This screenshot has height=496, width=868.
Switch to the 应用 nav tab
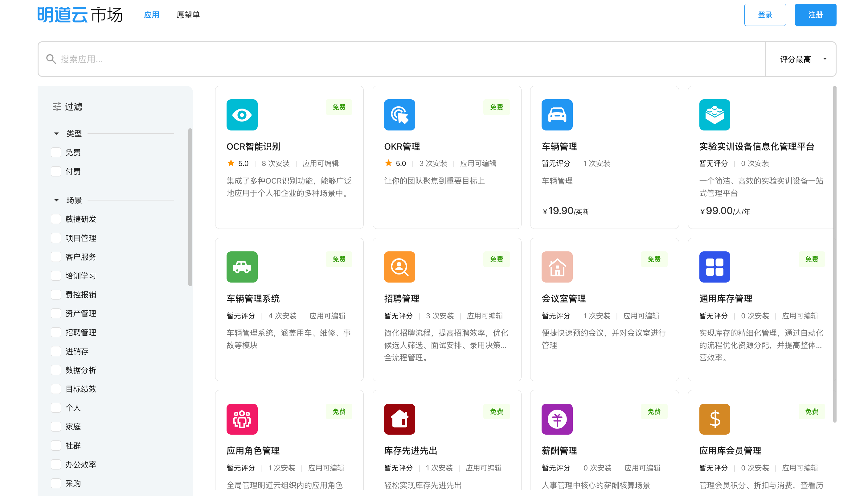pos(151,14)
